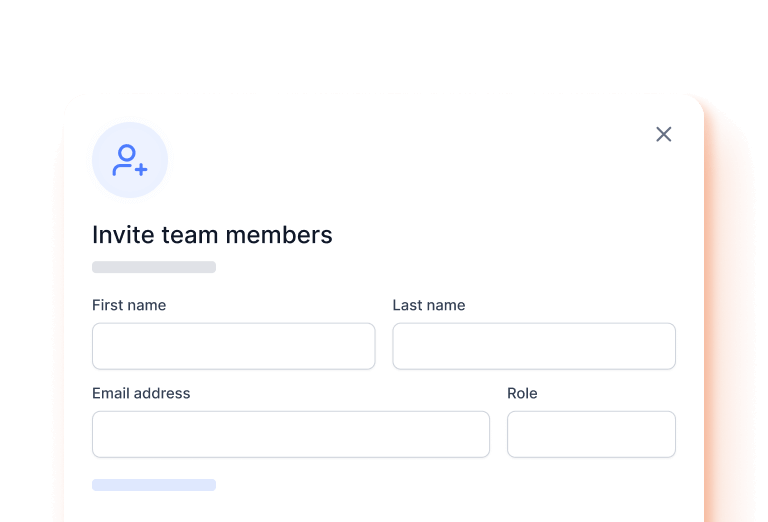Image resolution: width=768 pixels, height=522 pixels.
Task: Click empty white space right of the dialog heading
Action: pyautogui.click(x=500, y=235)
